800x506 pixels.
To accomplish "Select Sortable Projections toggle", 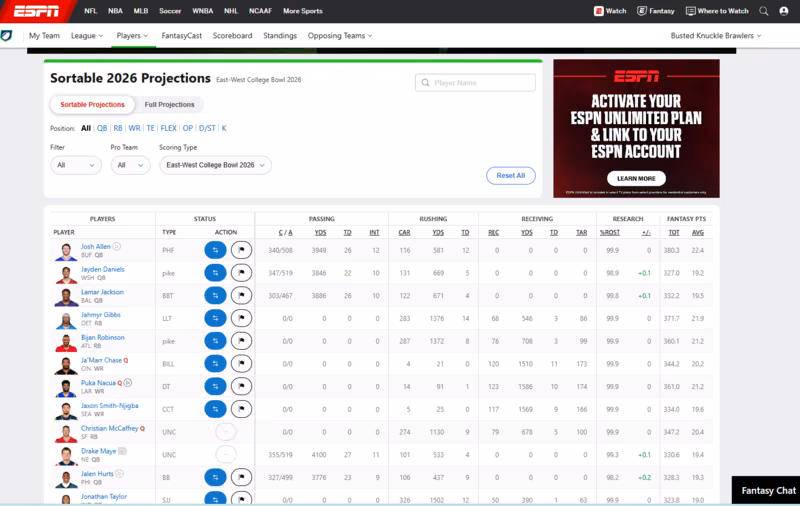I will tap(92, 105).
